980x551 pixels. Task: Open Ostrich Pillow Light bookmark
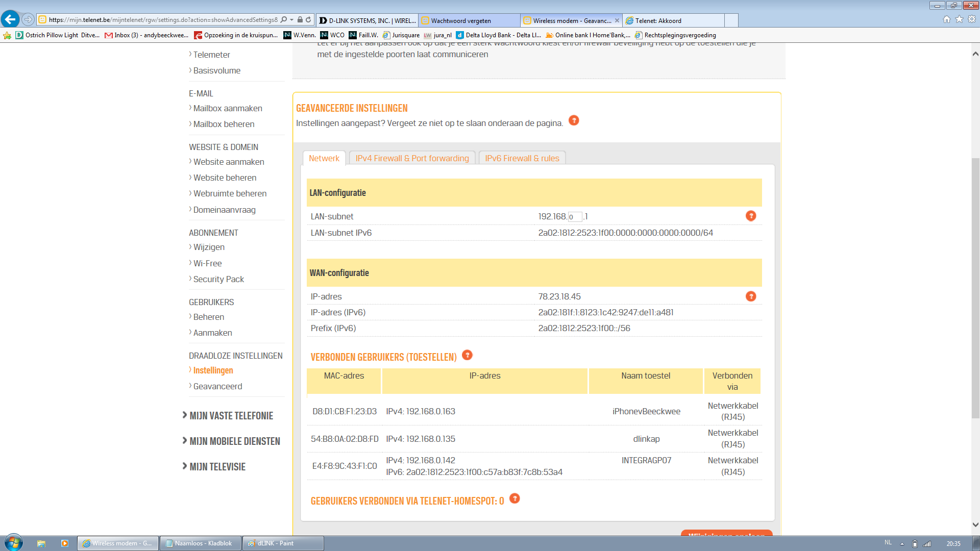point(58,35)
